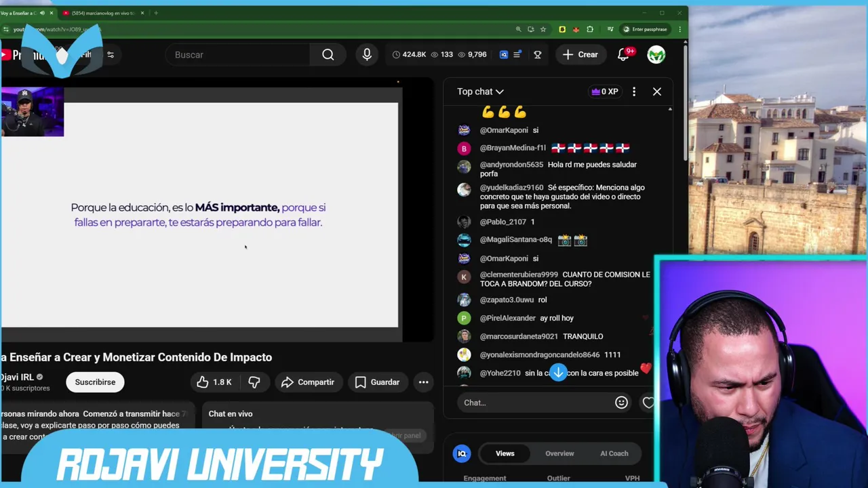Viewport: 868px width, 488px height.
Task: Save the video with Guardar button
Action: pyautogui.click(x=378, y=382)
